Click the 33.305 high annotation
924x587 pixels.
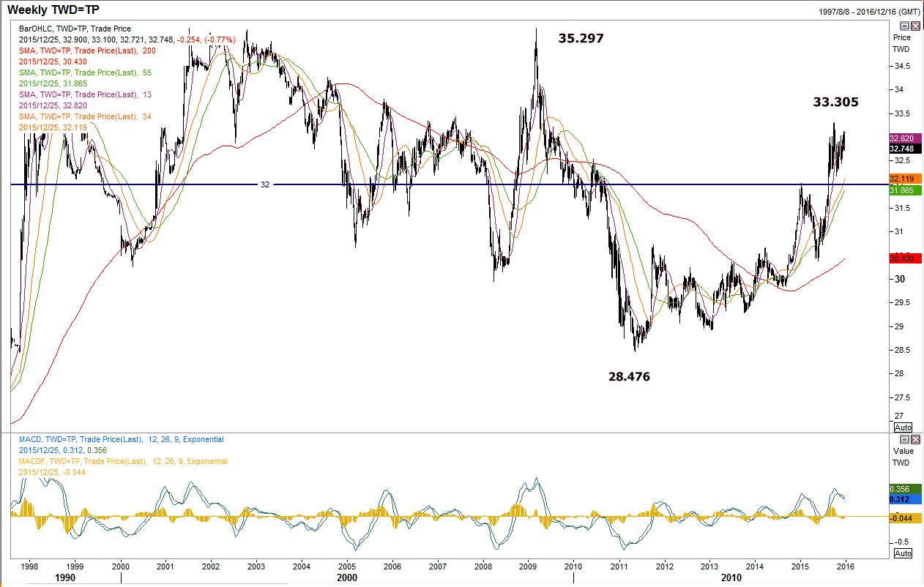click(x=835, y=102)
